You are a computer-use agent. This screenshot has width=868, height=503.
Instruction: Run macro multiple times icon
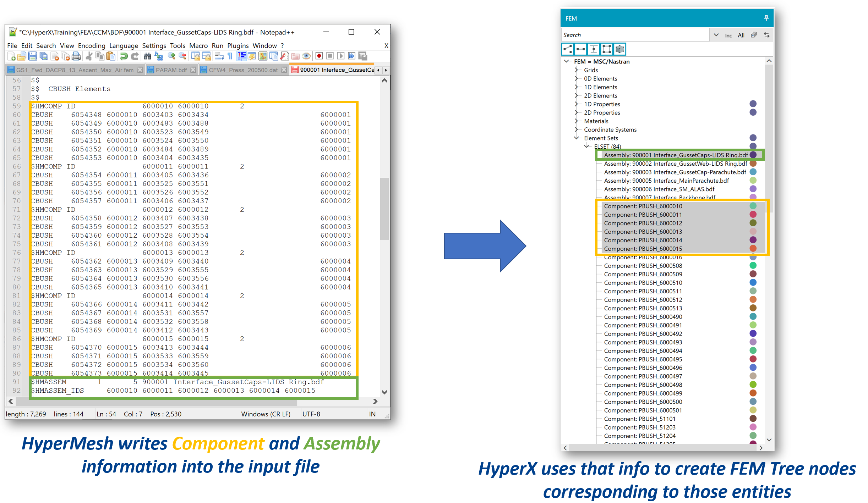(x=351, y=56)
